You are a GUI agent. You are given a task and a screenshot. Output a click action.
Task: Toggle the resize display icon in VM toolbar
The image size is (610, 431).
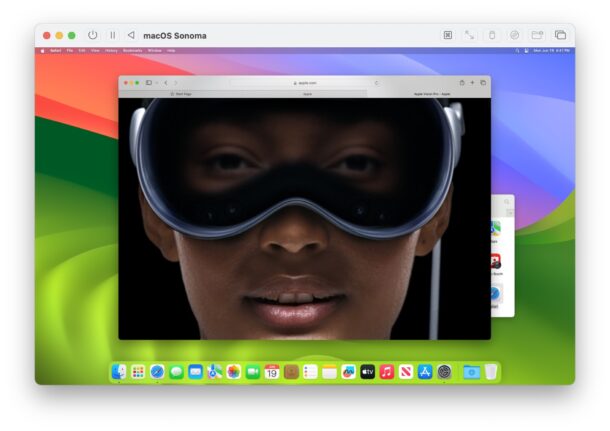469,35
